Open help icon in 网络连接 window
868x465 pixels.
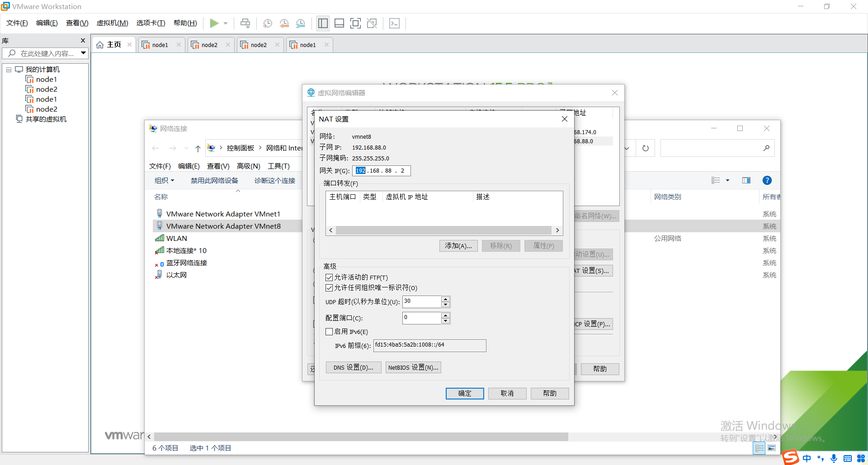click(767, 181)
